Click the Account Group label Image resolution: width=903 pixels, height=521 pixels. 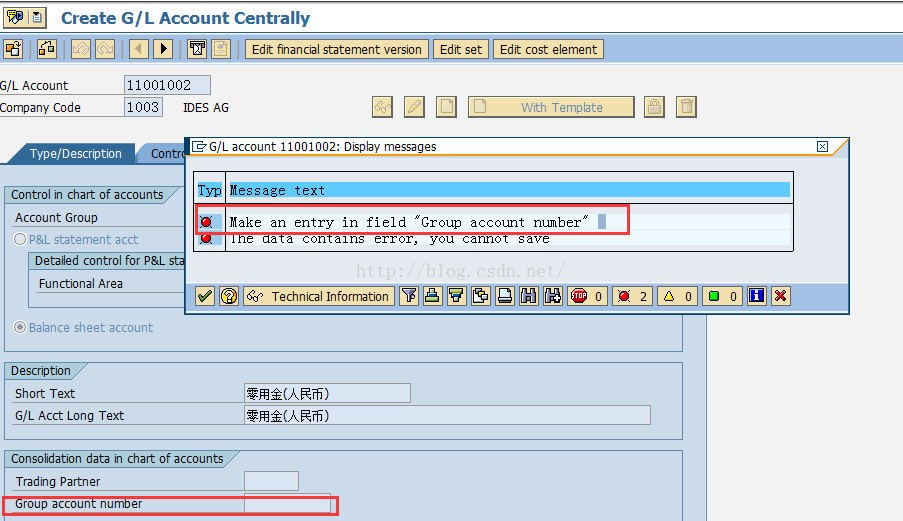click(56, 218)
